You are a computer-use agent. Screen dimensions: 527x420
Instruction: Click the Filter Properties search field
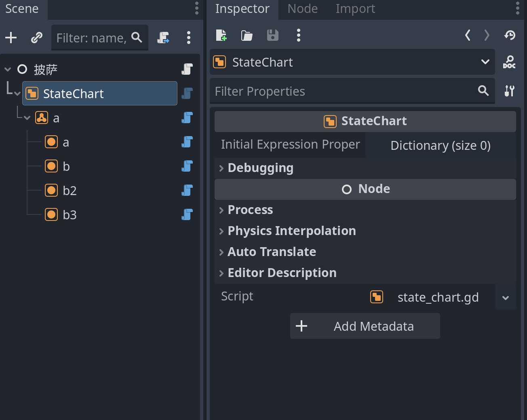344,91
